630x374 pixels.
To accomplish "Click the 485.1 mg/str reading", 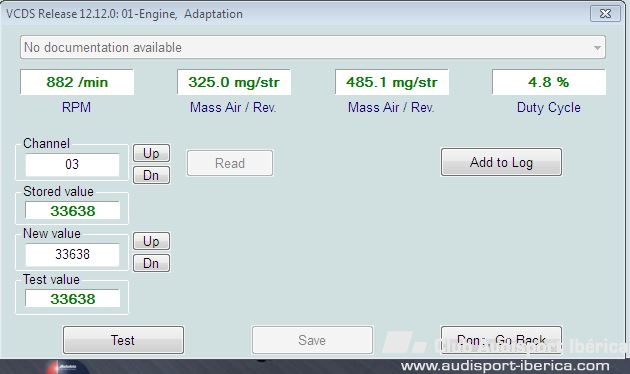I will 392,82.
